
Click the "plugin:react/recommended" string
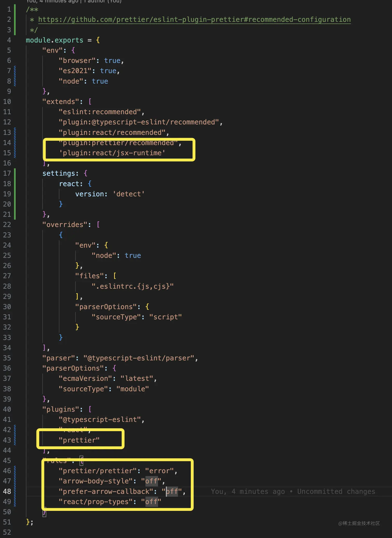112,133
